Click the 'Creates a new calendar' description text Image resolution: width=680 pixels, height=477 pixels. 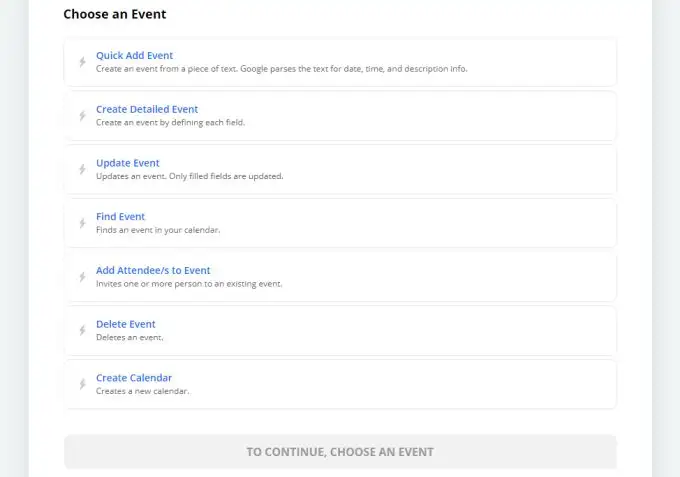coord(143,391)
